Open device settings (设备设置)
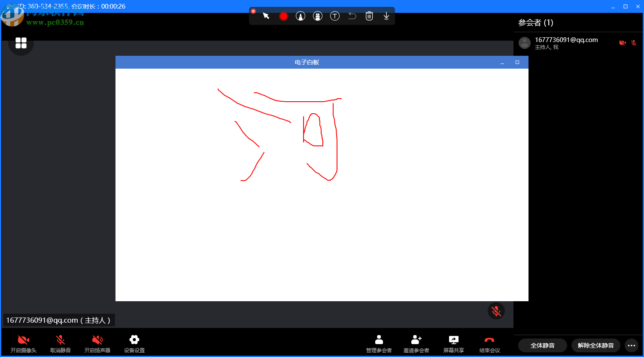The height and width of the screenshot is (357, 644). [134, 344]
